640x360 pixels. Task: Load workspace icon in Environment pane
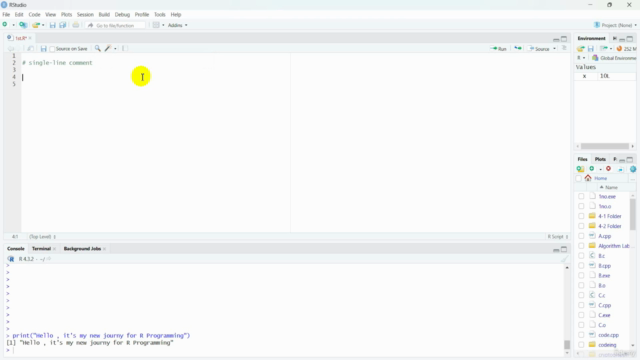(580, 49)
